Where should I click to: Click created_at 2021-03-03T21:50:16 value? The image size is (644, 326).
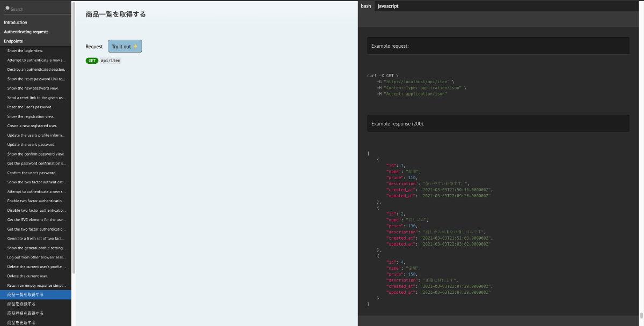coord(457,190)
